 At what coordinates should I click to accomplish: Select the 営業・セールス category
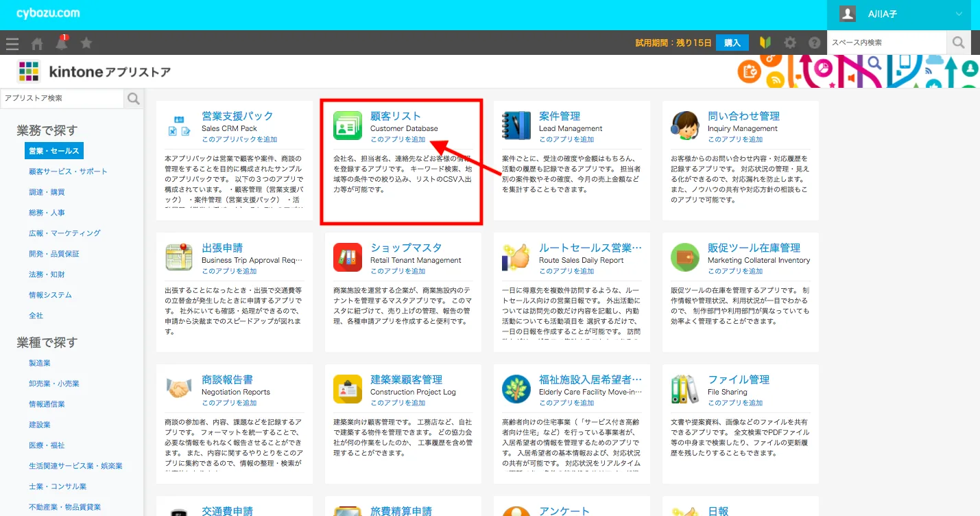53,151
